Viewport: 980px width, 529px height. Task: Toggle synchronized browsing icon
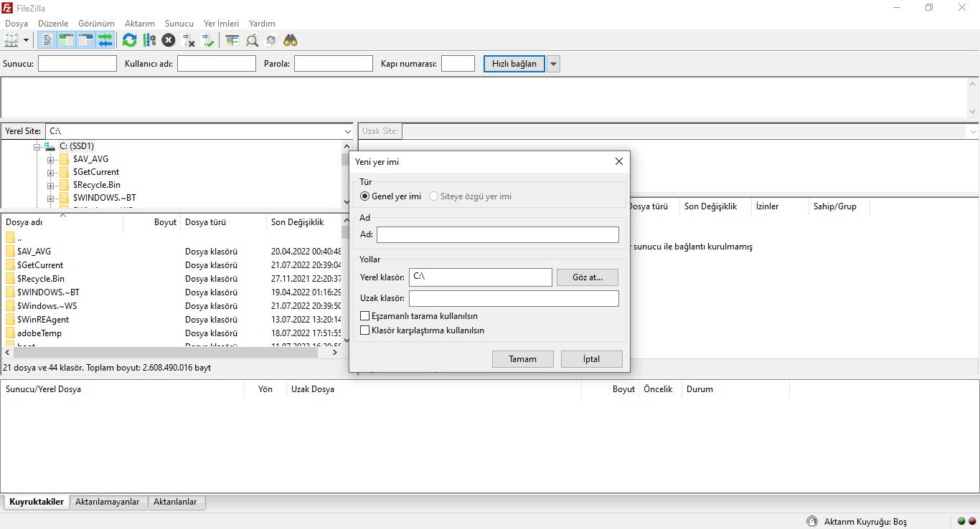tap(271, 40)
